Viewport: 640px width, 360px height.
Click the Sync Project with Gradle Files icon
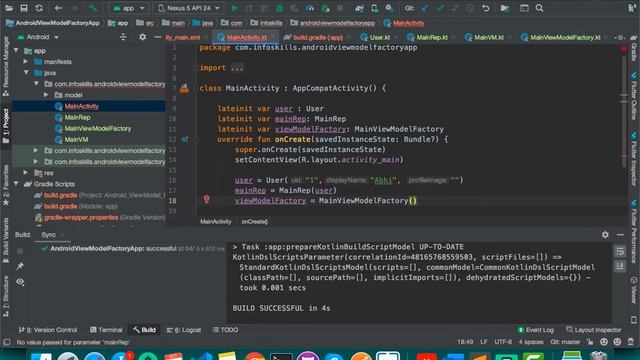coord(359,8)
